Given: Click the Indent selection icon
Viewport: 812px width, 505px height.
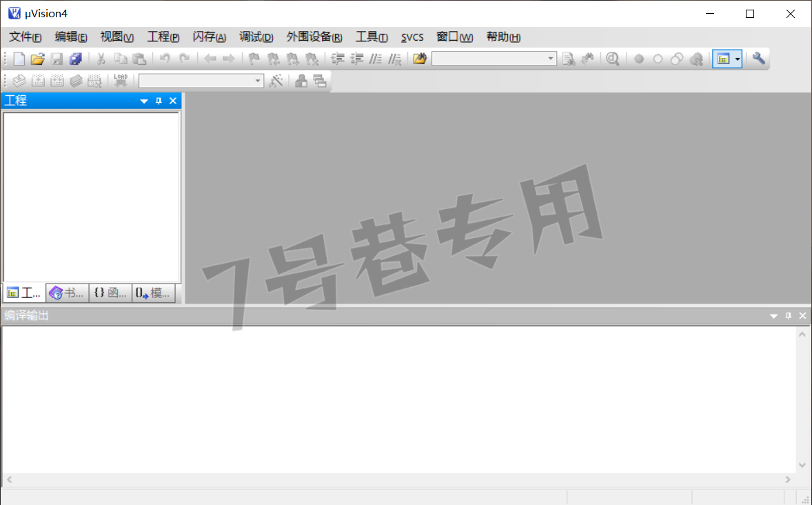Looking at the screenshot, I should pyautogui.click(x=338, y=59).
